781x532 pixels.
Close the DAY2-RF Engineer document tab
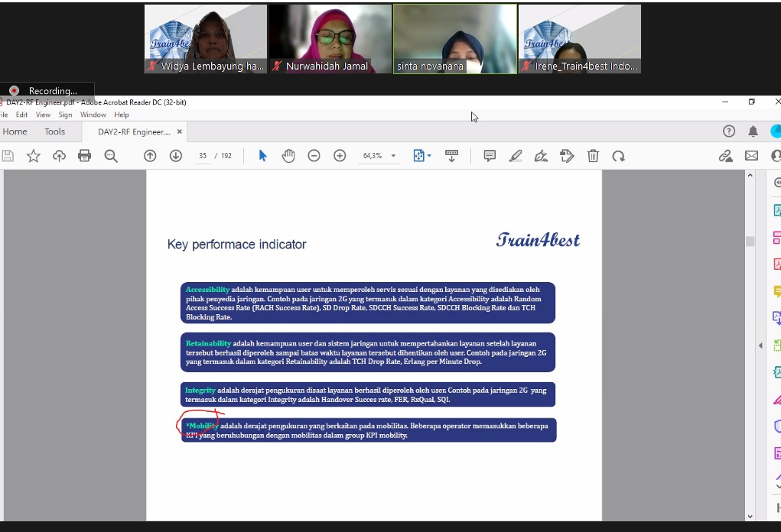179,132
